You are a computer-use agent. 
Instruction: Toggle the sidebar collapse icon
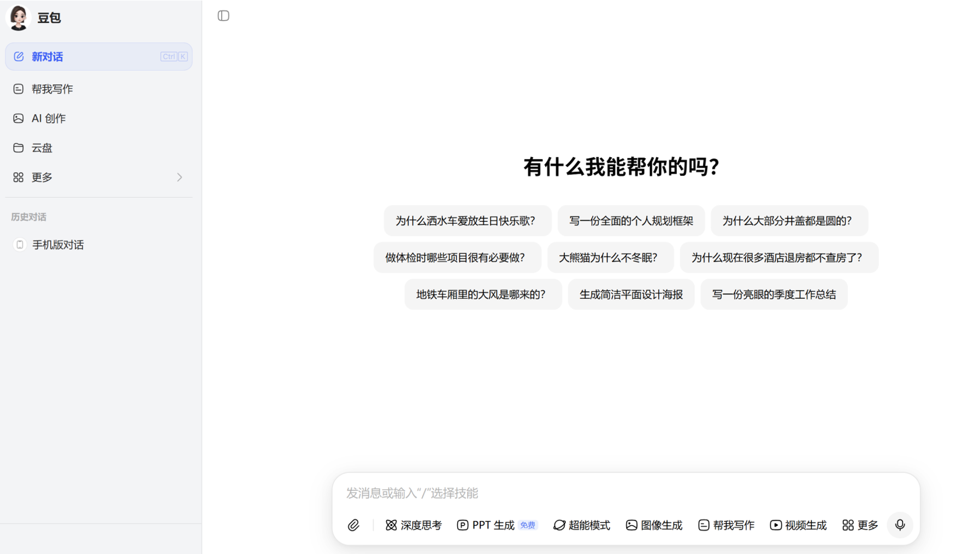[223, 16]
